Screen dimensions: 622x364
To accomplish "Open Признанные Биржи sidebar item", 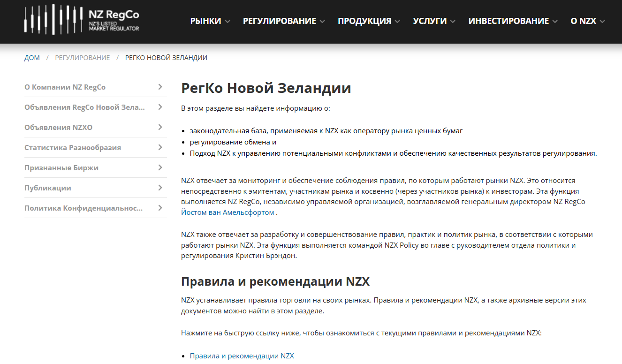I will (96, 168).
